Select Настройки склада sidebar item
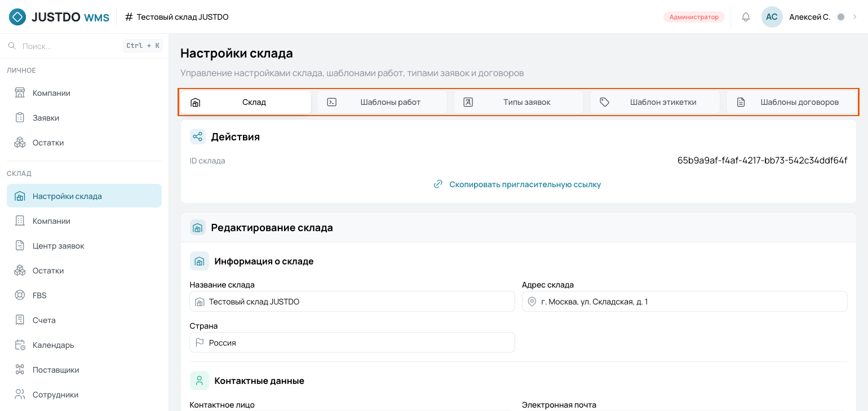Image resolution: width=868 pixels, height=411 pixels. tap(84, 196)
